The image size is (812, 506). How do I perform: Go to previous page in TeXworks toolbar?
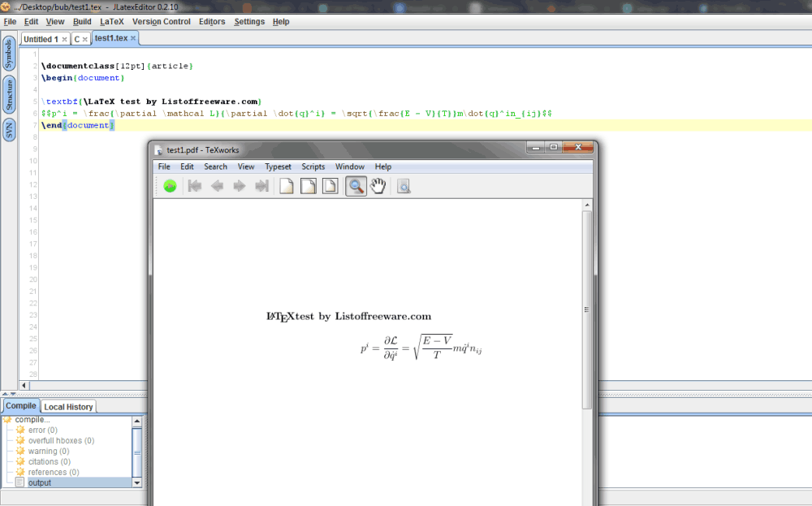(217, 186)
